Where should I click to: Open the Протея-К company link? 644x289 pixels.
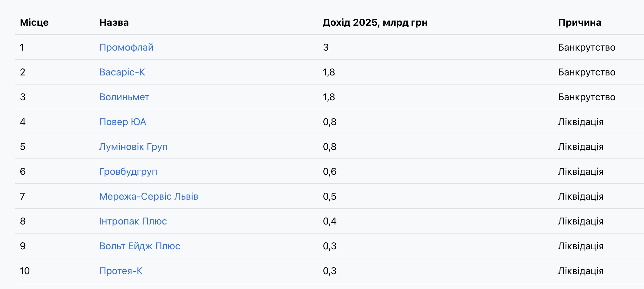point(121,271)
